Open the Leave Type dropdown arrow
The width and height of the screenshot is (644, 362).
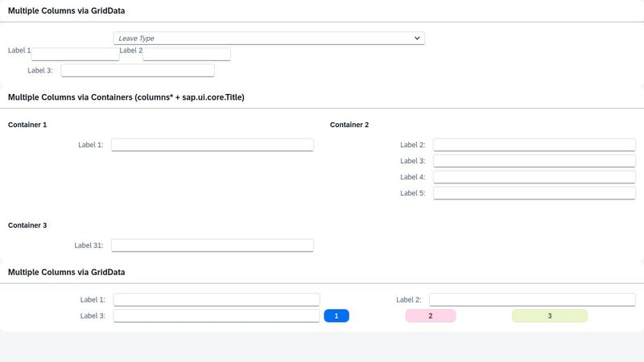pyautogui.click(x=417, y=38)
